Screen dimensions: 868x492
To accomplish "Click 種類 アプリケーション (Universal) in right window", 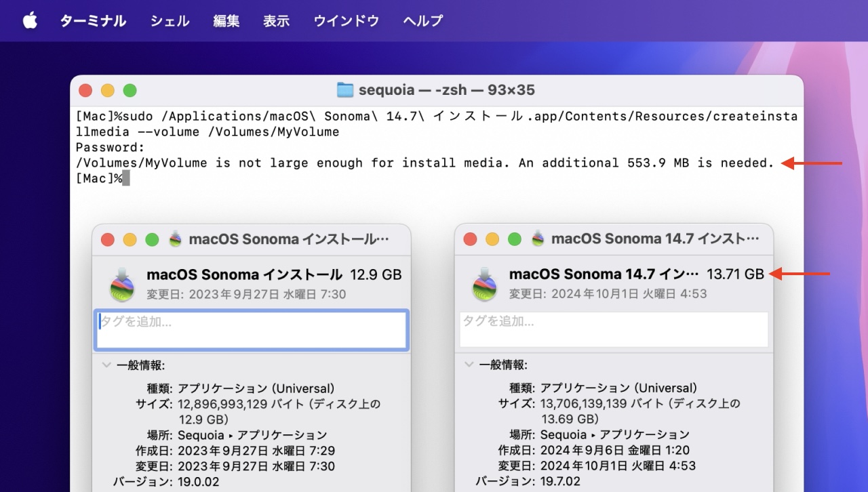I will tap(619, 388).
